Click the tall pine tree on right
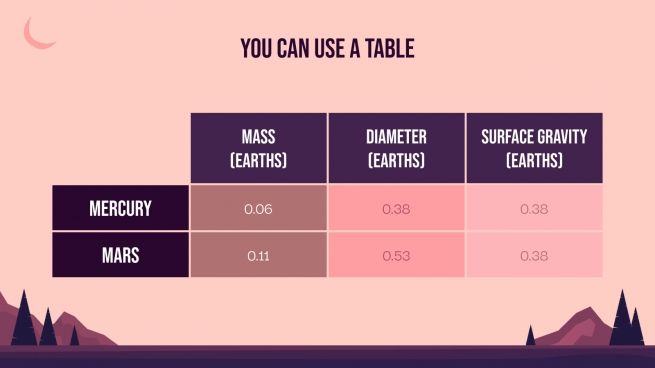Image resolution: width=655 pixels, height=368 pixels. tap(622, 322)
